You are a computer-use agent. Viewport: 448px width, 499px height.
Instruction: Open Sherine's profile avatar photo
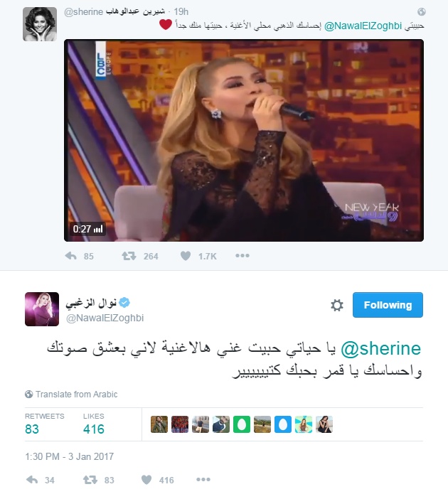click(x=40, y=24)
